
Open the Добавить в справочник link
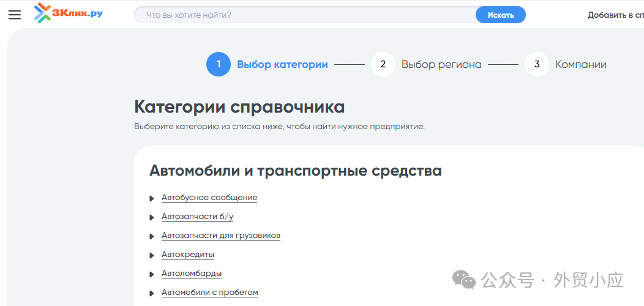click(x=615, y=15)
